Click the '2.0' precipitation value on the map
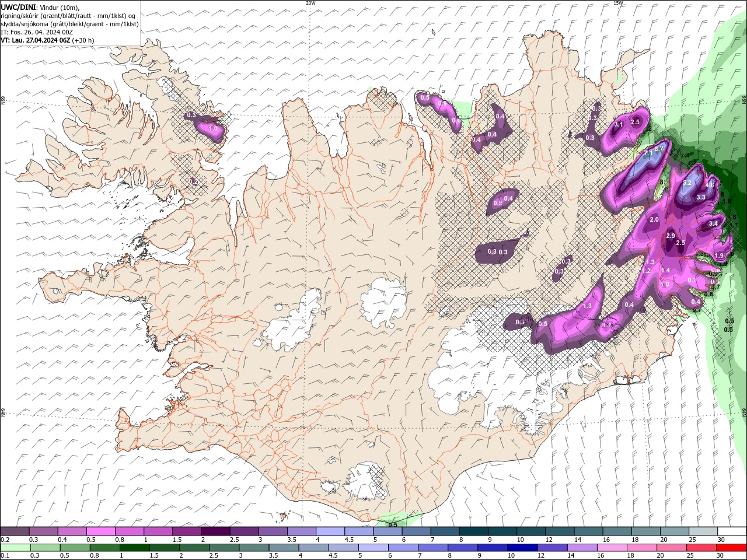747x560 pixels. [654, 219]
